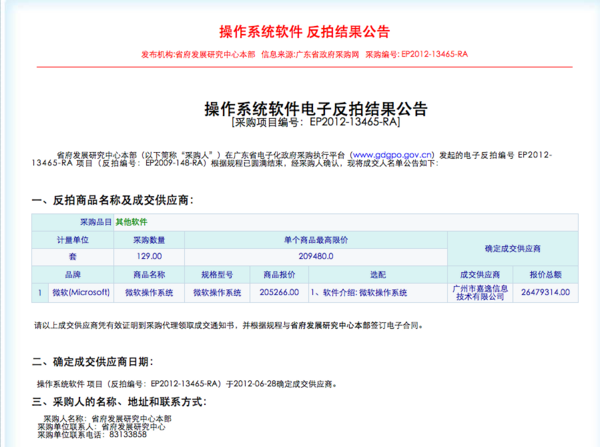
Task: Click the 成交供应商 column header
Action: (x=480, y=274)
